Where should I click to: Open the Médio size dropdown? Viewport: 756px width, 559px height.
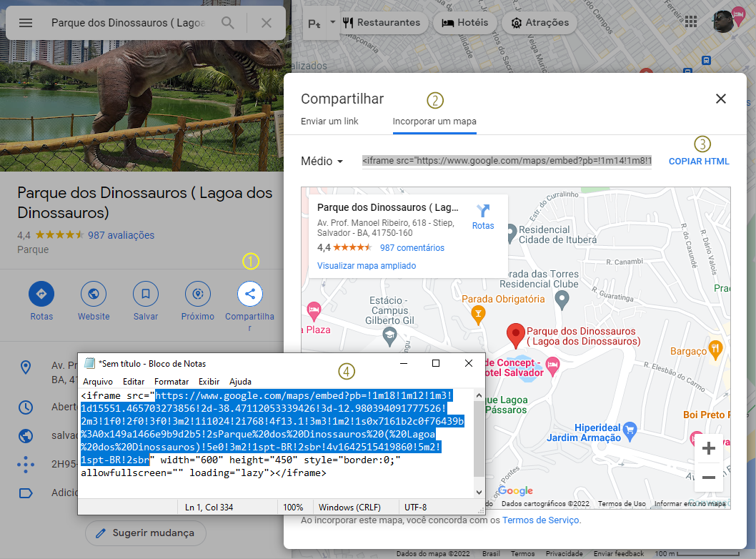point(322,161)
